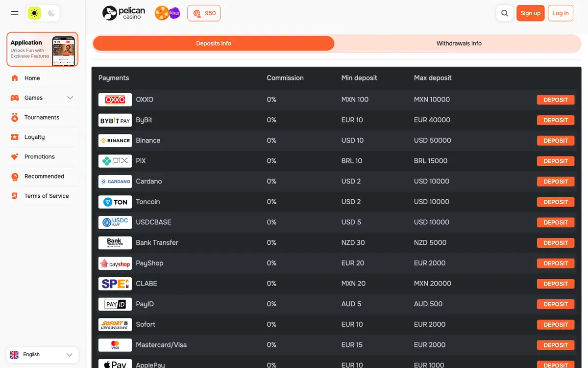Click the PayID logo

(115, 304)
